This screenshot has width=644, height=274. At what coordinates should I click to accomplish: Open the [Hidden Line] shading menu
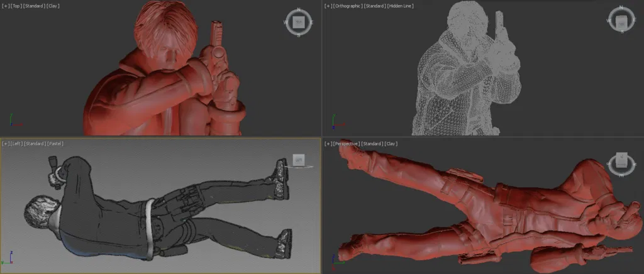(x=400, y=6)
